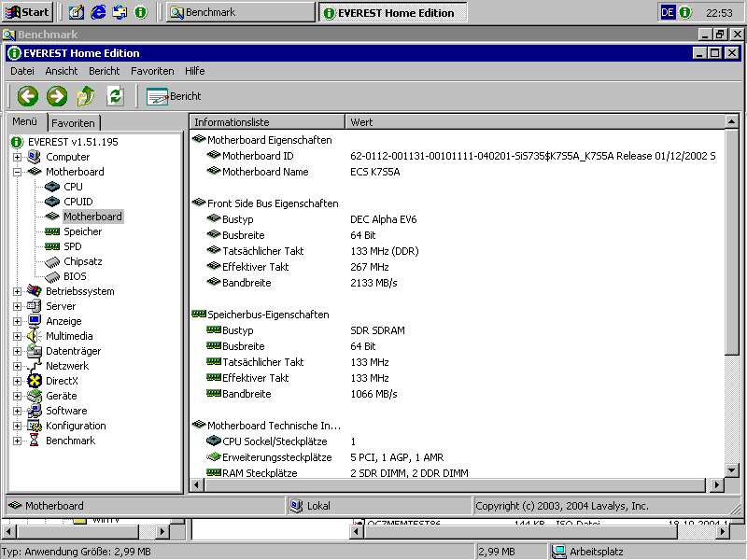
Task: Select the Motherboard sub-item under CPUID
Action: 92,217
